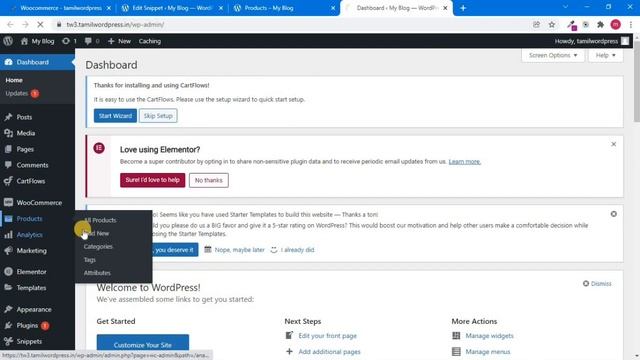Open Posts in the sidebar
The width and height of the screenshot is (640, 360).
24,117
